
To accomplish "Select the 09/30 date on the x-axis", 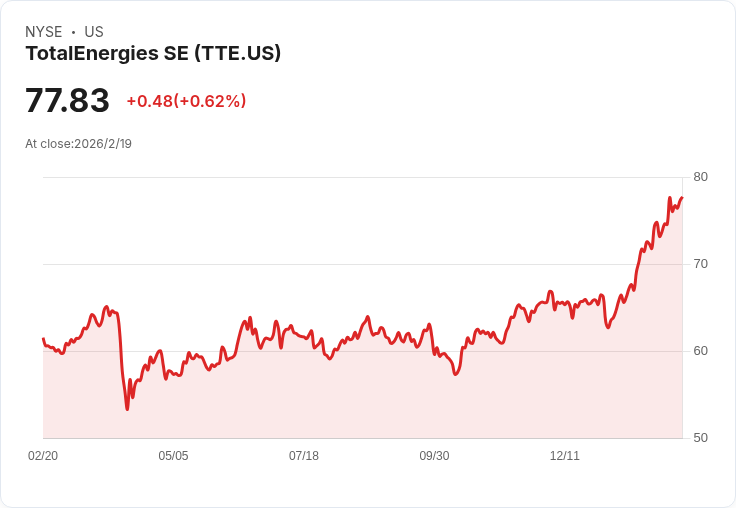I will (434, 456).
